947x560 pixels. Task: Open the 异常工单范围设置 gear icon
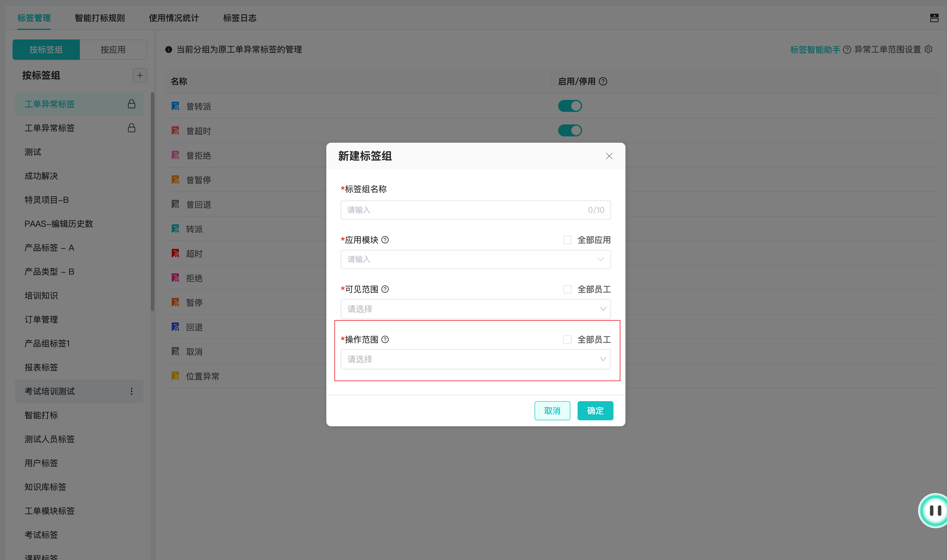coord(928,49)
